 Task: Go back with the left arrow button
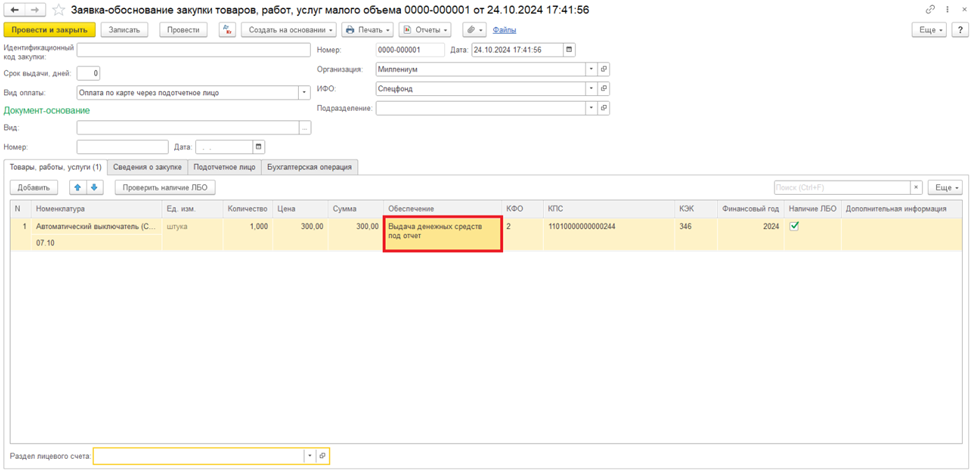coord(15,10)
